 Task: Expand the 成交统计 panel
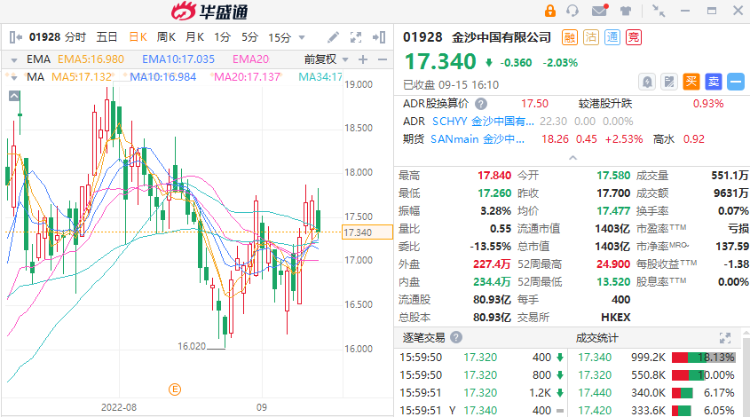click(x=725, y=338)
